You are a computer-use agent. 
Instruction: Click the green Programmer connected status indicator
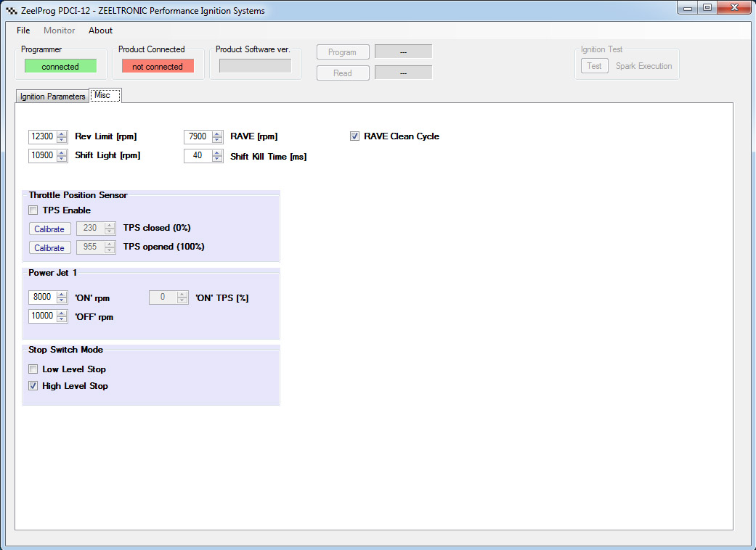(x=60, y=66)
